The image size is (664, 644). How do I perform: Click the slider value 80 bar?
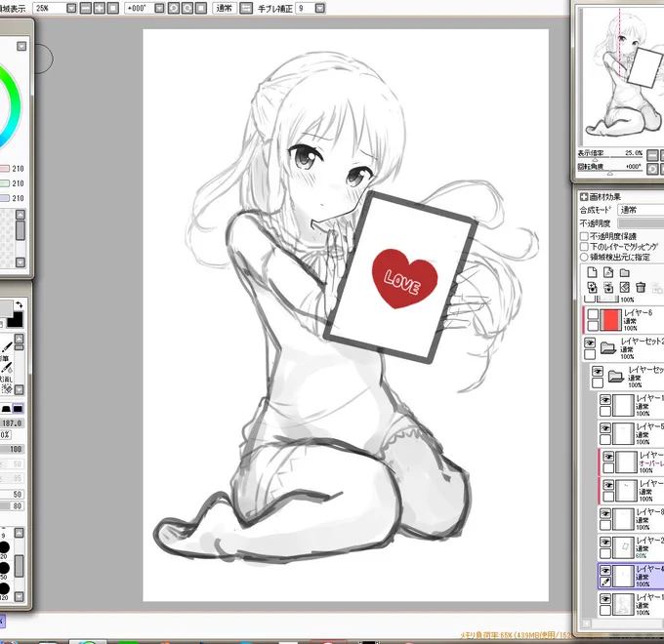coord(13,506)
